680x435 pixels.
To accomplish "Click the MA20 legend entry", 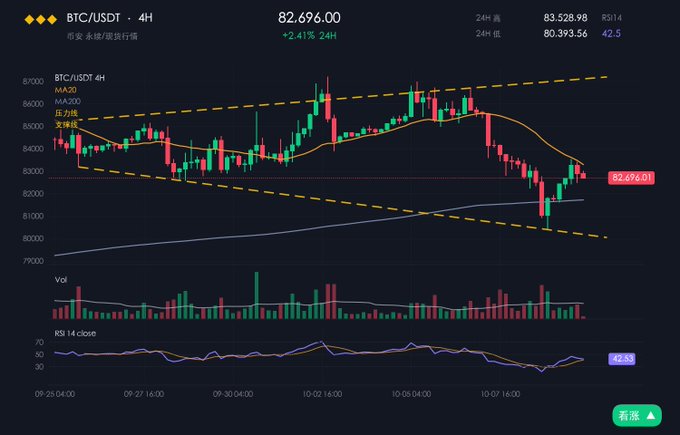I will (65, 90).
